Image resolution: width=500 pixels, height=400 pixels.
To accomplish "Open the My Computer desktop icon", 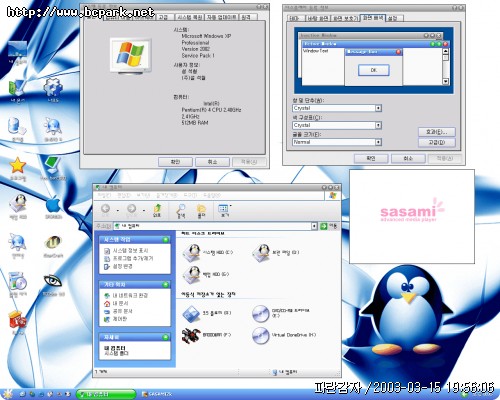I will point(17,50).
